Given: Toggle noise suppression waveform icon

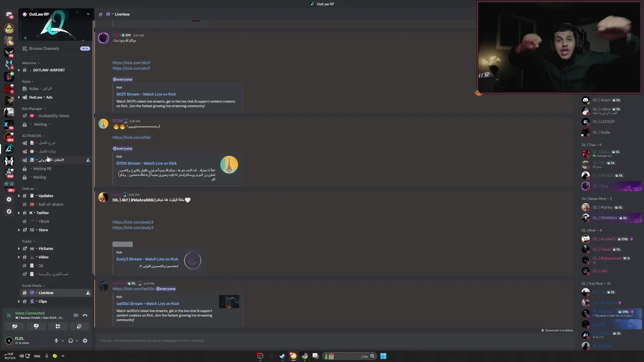Looking at the screenshot, I should 75,315.
